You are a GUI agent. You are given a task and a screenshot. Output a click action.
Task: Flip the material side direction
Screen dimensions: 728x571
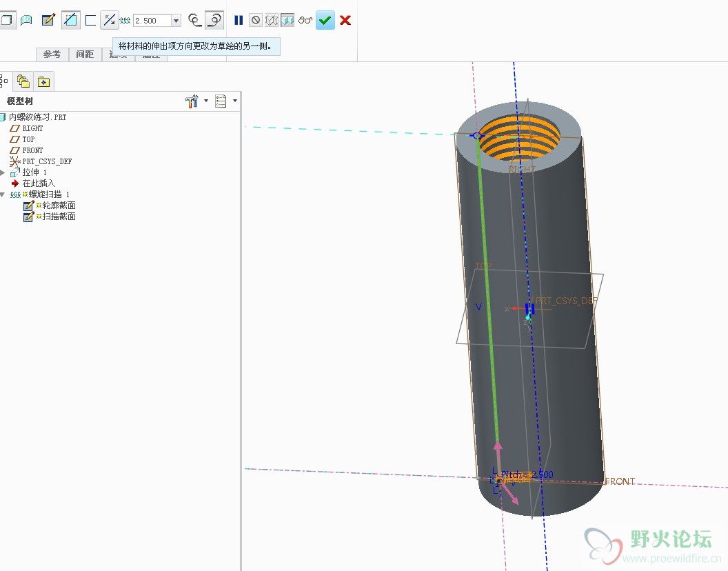click(110, 20)
